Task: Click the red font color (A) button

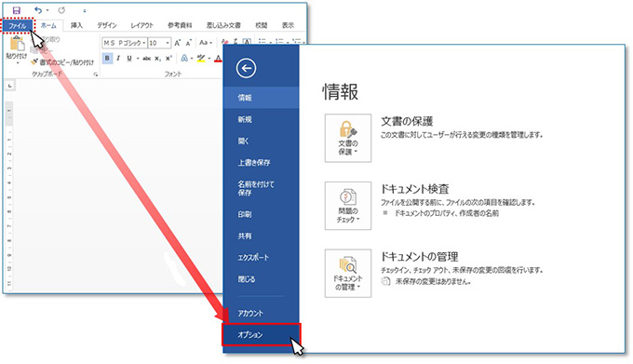Action: click(x=218, y=59)
